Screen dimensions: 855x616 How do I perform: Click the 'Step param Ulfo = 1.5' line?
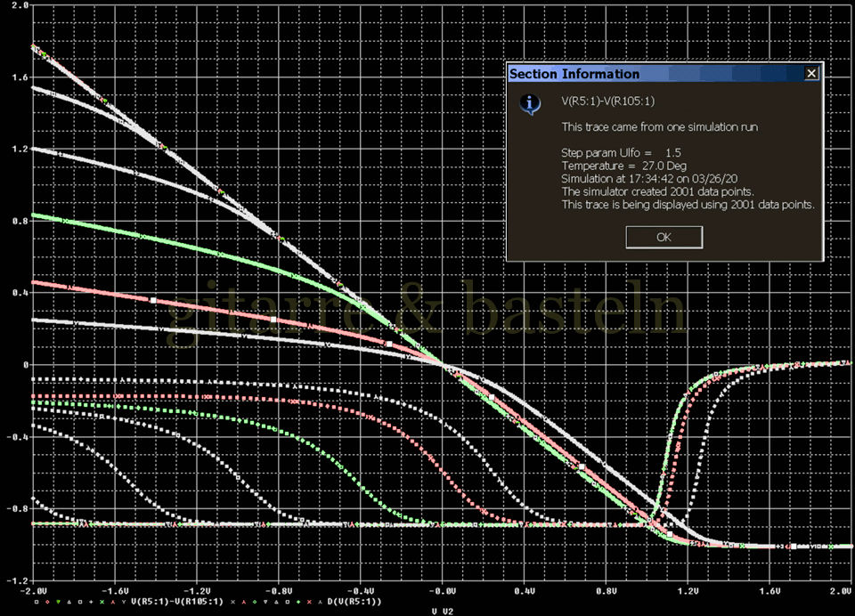[621, 152]
